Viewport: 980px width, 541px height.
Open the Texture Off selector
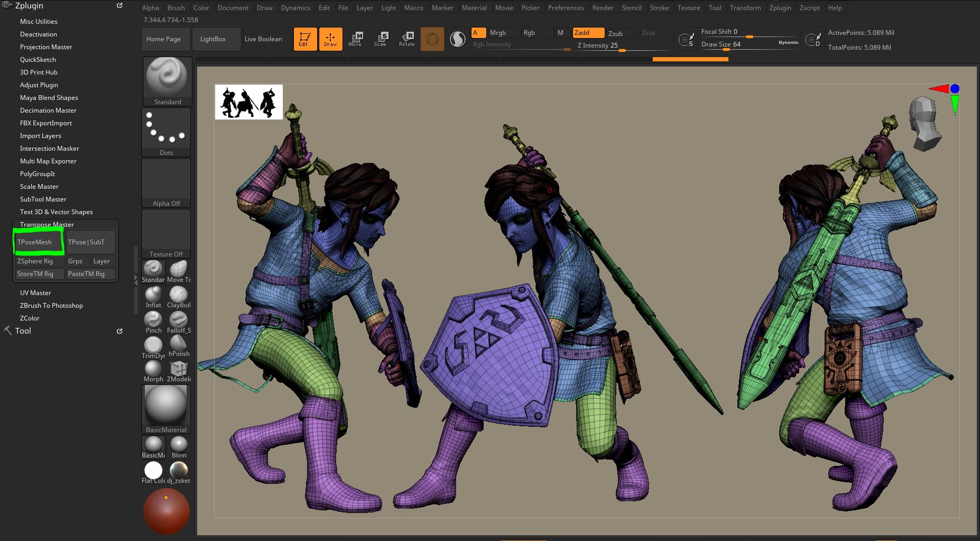[166, 233]
